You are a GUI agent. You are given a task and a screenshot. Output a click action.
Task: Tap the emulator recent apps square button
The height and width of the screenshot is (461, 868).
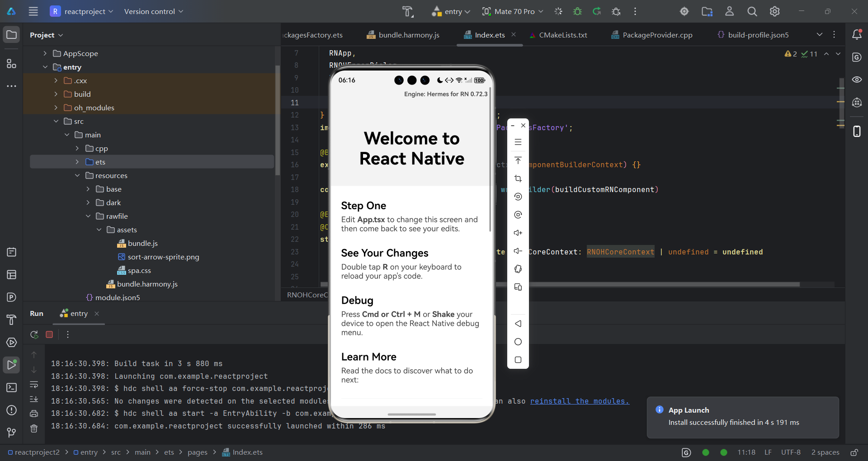point(518,360)
